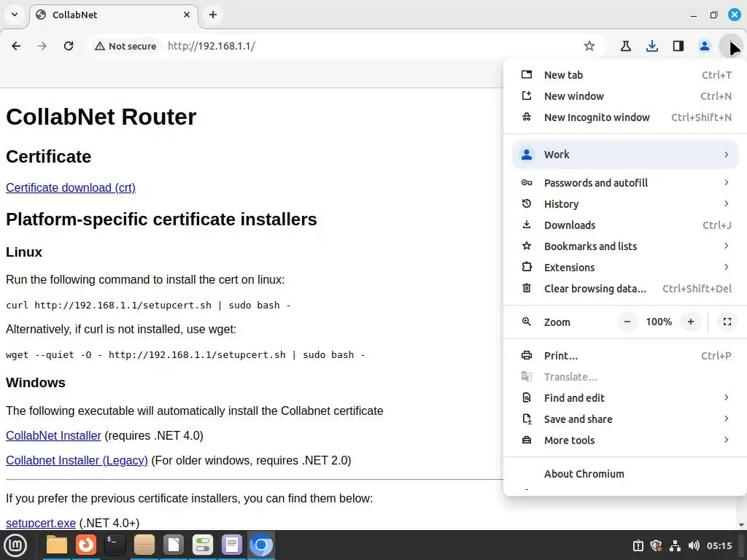The width and height of the screenshot is (747, 560).
Task: Open Downloads from the menu
Action: pos(625,225)
